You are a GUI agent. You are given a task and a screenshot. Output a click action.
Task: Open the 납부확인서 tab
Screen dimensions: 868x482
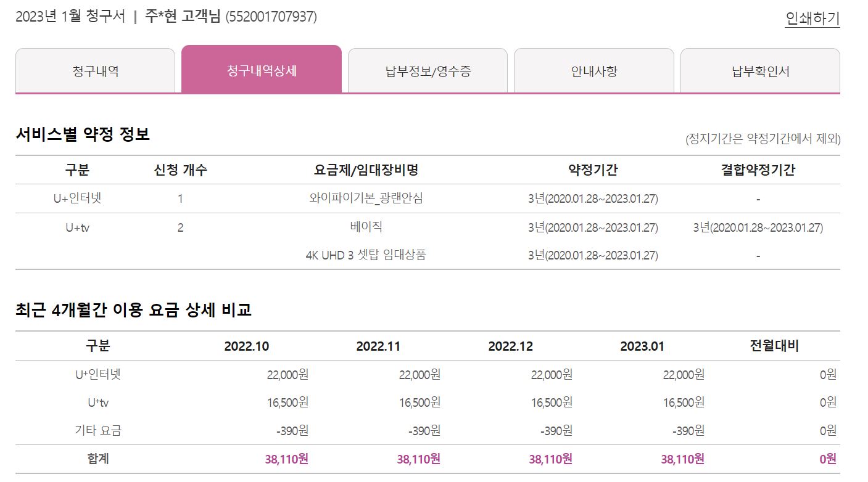[x=760, y=71]
